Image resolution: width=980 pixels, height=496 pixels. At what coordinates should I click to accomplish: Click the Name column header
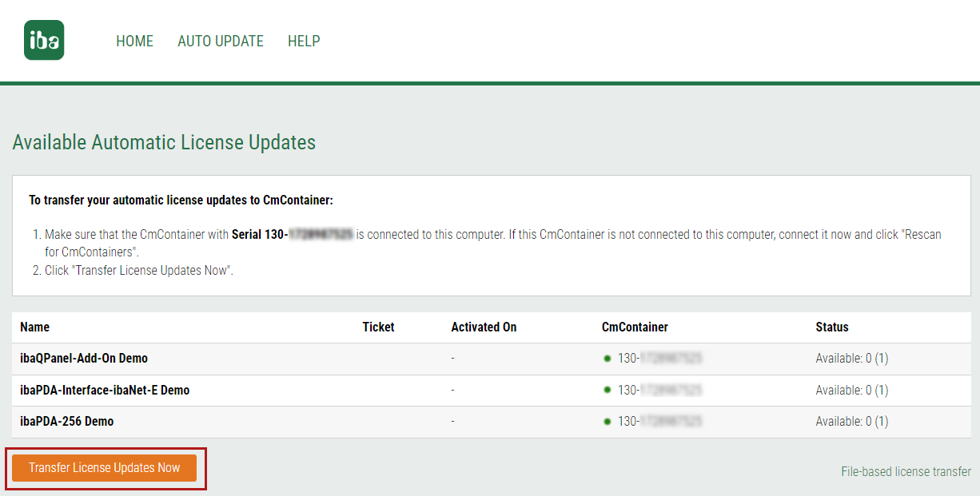click(x=34, y=327)
